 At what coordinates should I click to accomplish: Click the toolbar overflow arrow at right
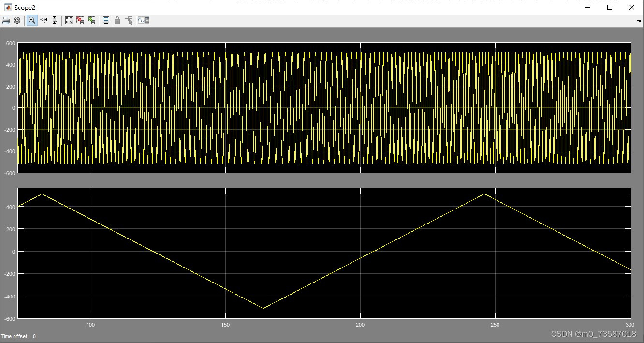[x=639, y=21]
